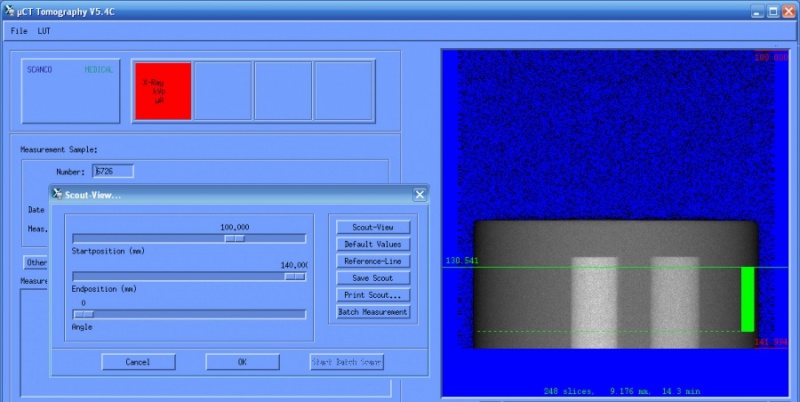800x402 pixels.
Task: Open the File menu
Action: tap(19, 31)
